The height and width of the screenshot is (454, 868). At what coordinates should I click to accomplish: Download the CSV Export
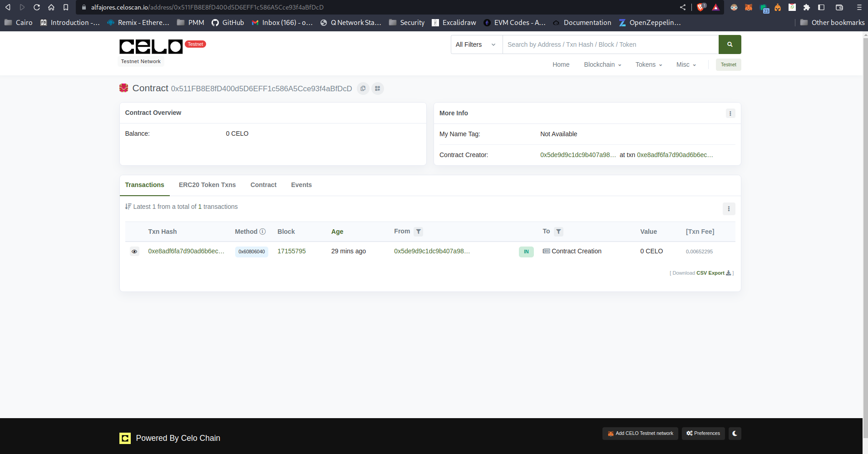[714, 273]
